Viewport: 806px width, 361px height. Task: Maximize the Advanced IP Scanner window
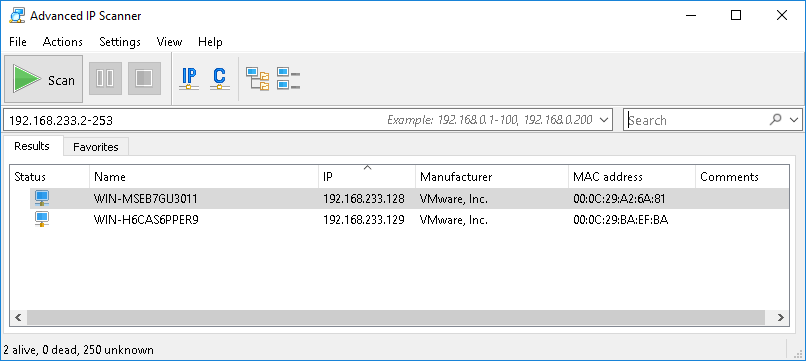(x=736, y=15)
